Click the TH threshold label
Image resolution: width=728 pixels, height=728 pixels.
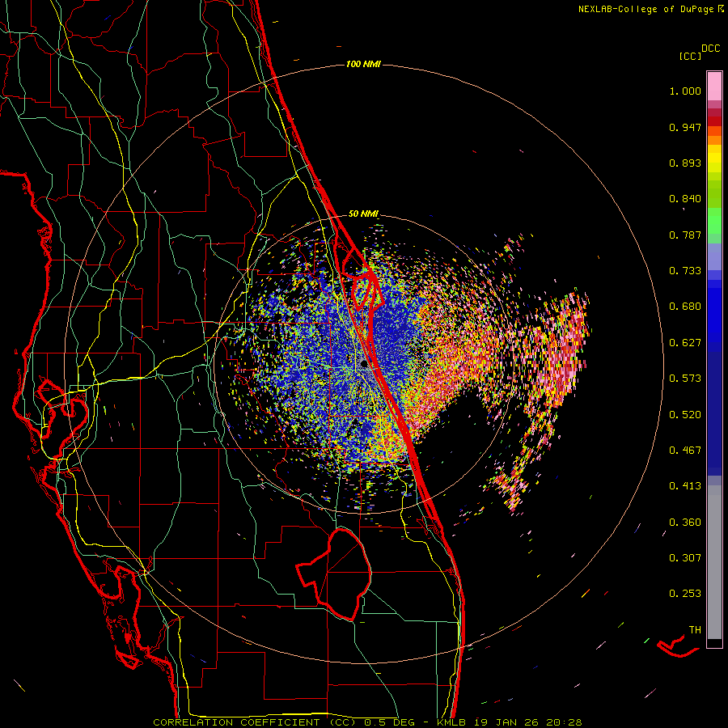pyautogui.click(x=695, y=630)
